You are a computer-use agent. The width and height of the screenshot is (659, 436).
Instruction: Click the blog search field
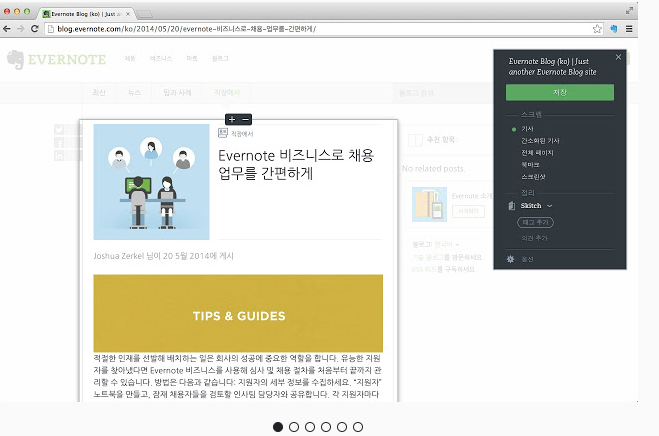pyautogui.click(x=442, y=93)
